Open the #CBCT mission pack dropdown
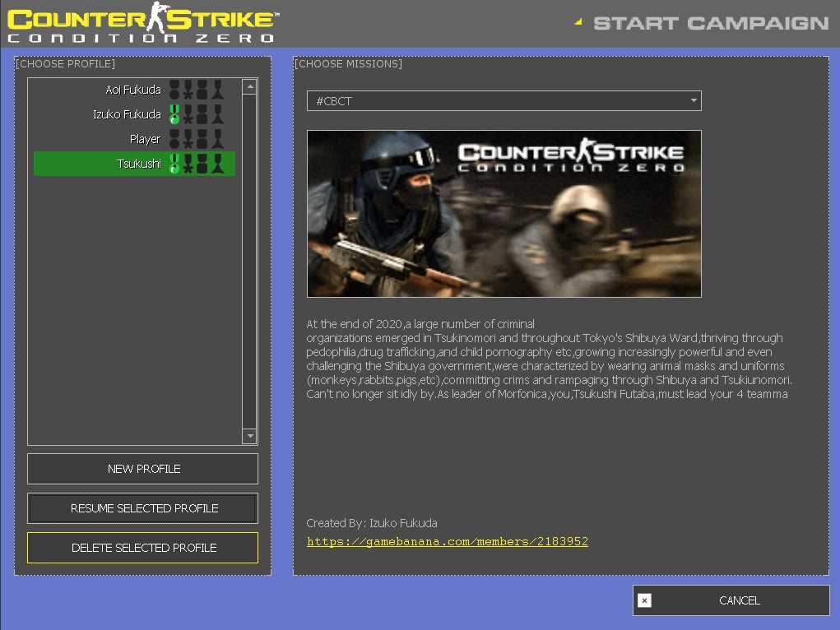Image resolution: width=840 pixels, height=630 pixels. pyautogui.click(x=504, y=100)
